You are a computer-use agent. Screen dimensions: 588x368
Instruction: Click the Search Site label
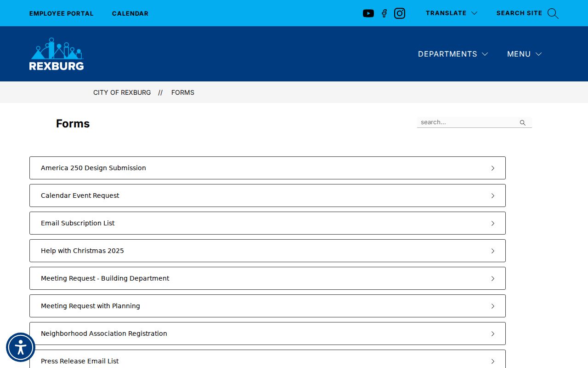point(520,13)
